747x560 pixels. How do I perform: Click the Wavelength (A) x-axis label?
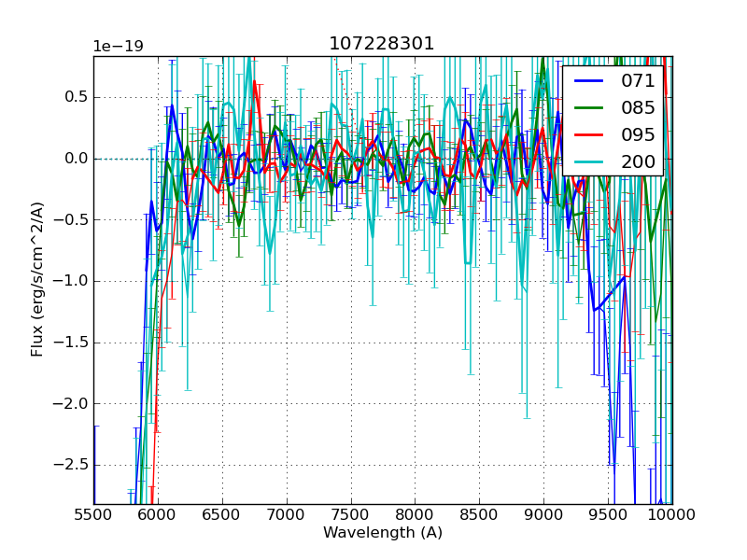(x=383, y=533)
